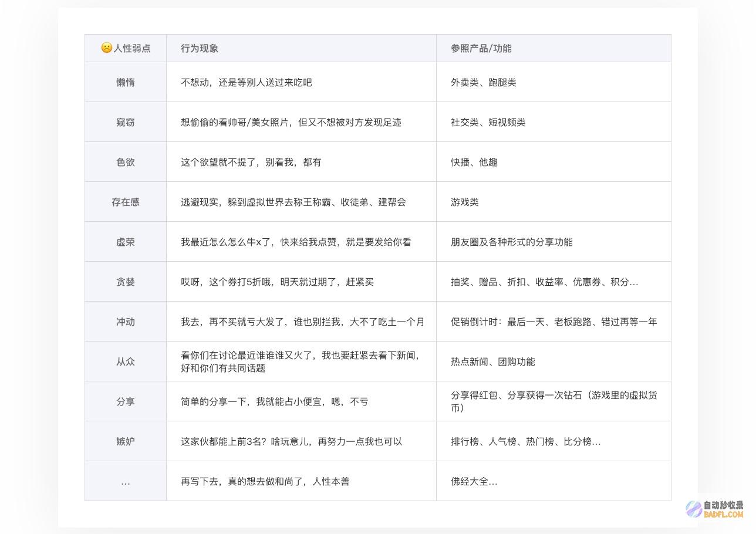Click cell 佛经大全…
The image size is (756, 534).
553,481
